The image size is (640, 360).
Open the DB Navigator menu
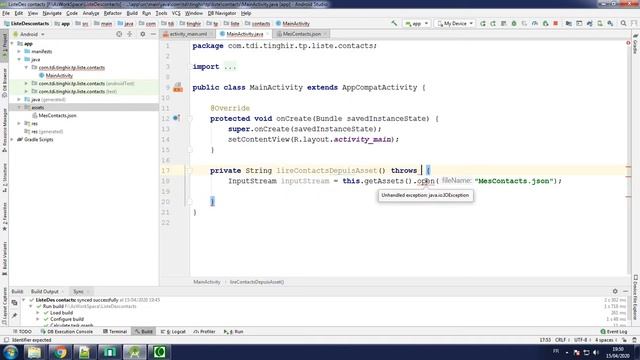[x=222, y=13]
